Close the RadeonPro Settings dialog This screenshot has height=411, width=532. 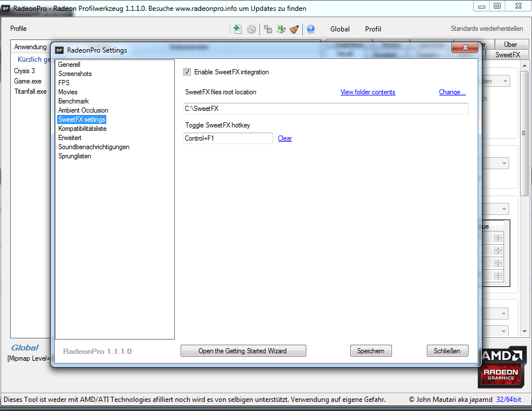point(465,47)
